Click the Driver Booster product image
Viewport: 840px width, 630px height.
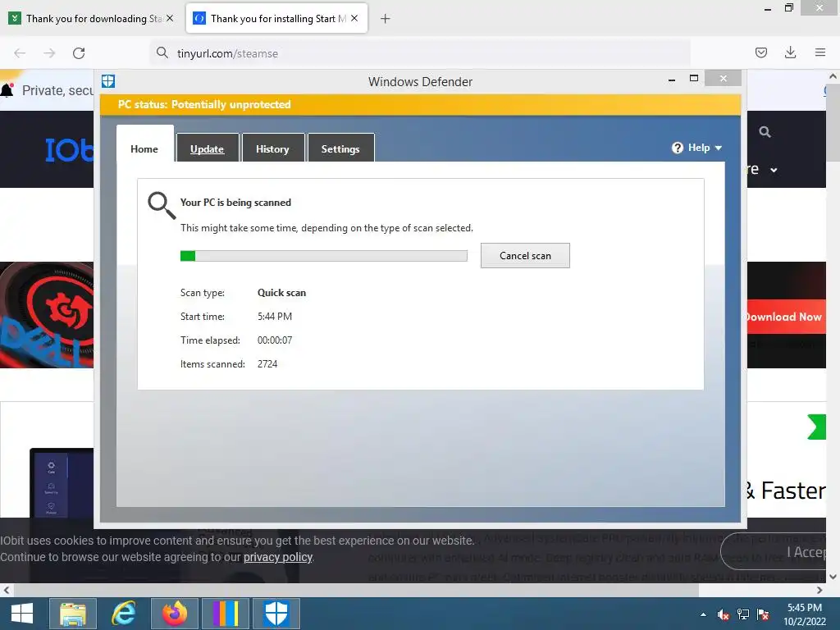pyautogui.click(x=47, y=315)
